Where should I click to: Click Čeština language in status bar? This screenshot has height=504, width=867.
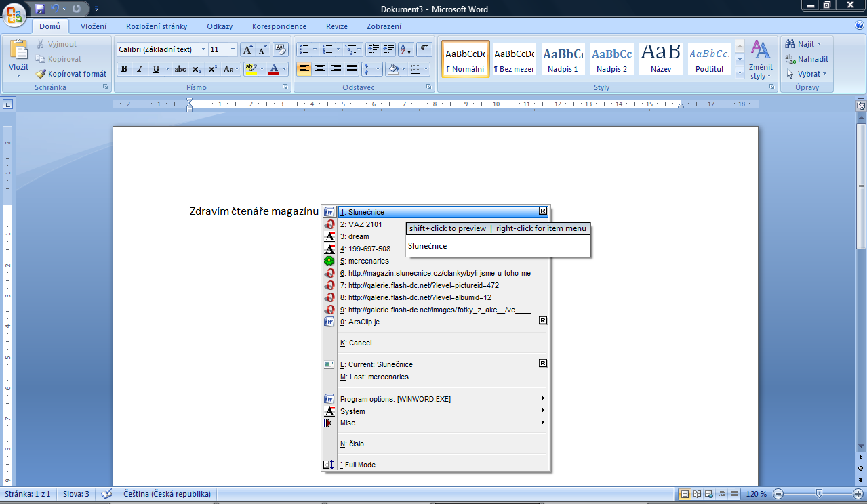coord(166,494)
